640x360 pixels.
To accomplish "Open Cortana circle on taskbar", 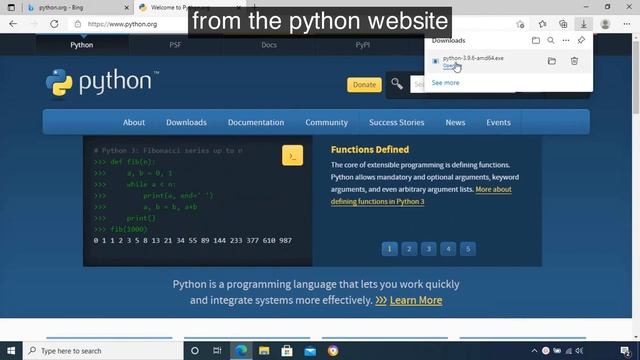I will point(195,351).
